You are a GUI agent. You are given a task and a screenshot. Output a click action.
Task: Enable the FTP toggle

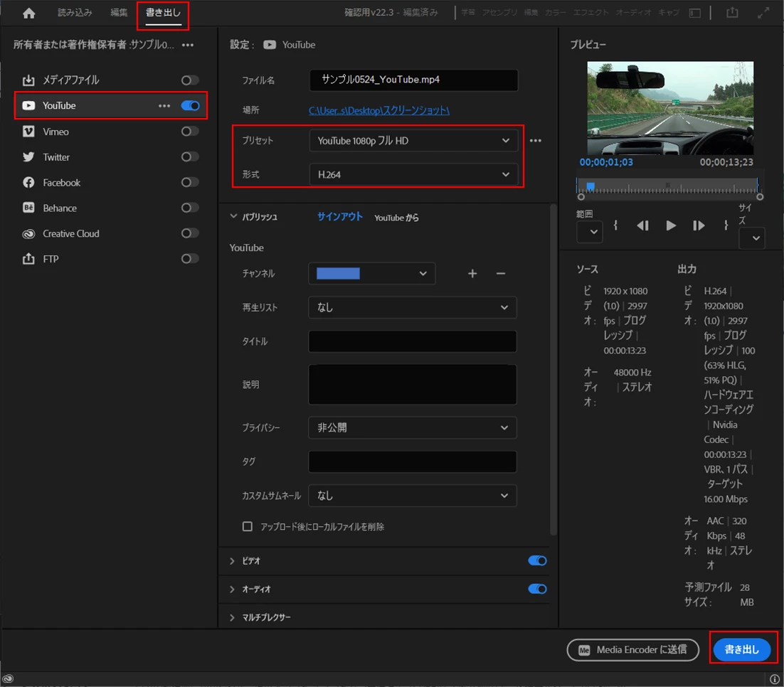click(190, 258)
